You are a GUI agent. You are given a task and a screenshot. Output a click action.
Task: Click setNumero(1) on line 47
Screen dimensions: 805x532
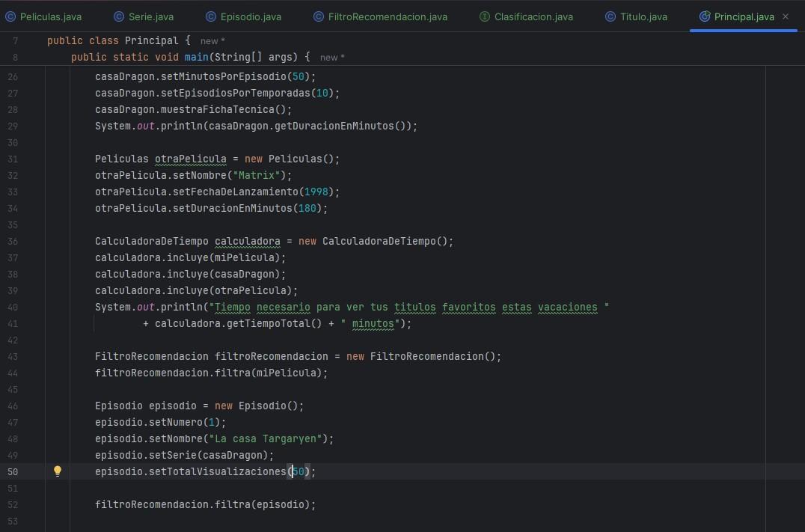pyautogui.click(x=184, y=422)
